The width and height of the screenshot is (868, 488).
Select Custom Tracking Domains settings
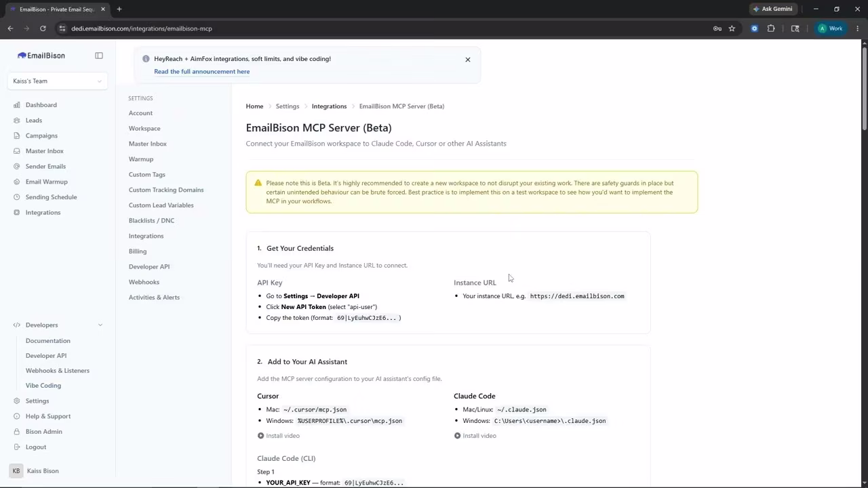click(x=166, y=190)
